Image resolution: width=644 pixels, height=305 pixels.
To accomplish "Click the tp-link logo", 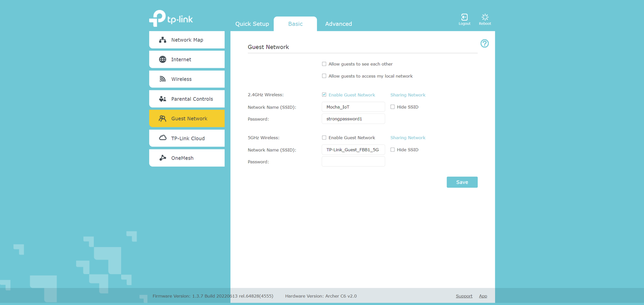I will [x=171, y=18].
